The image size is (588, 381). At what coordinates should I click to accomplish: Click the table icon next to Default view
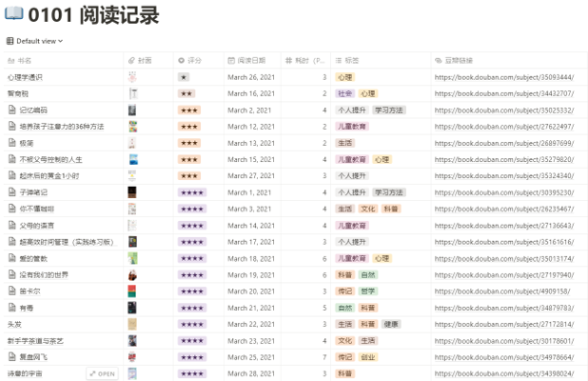[x=10, y=41]
